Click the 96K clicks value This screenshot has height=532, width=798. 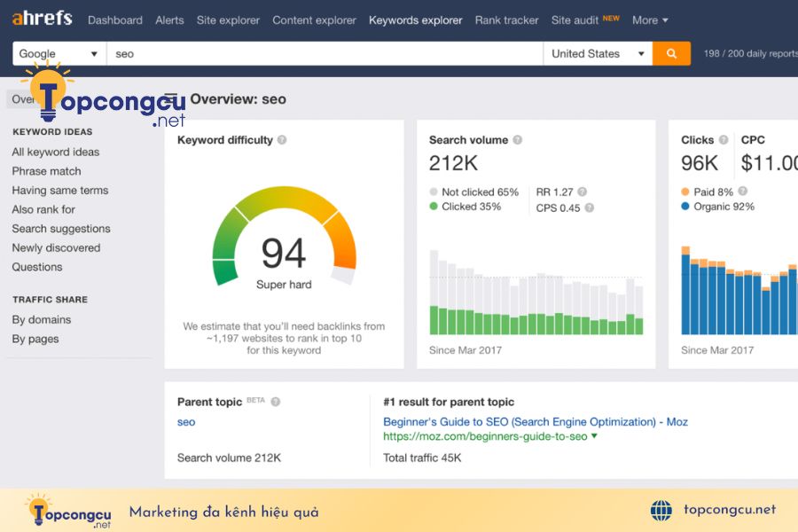pyautogui.click(x=700, y=163)
